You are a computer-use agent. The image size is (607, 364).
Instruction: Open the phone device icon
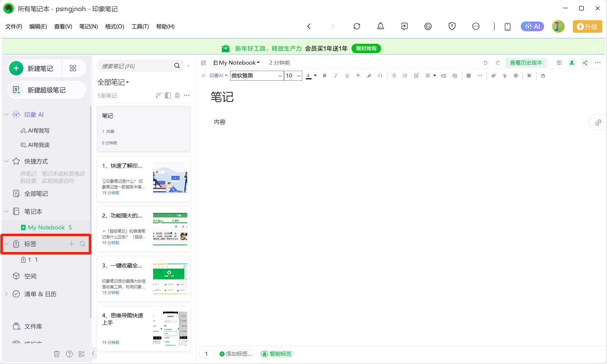click(507, 27)
